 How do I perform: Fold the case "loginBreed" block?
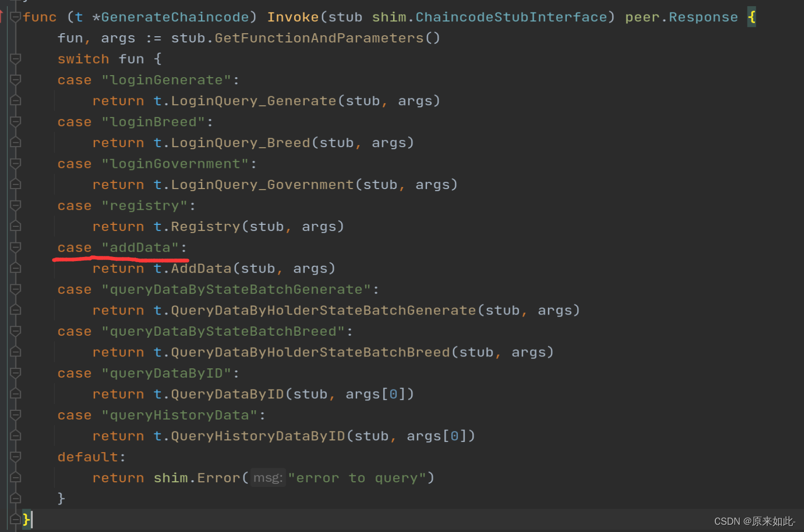16,122
